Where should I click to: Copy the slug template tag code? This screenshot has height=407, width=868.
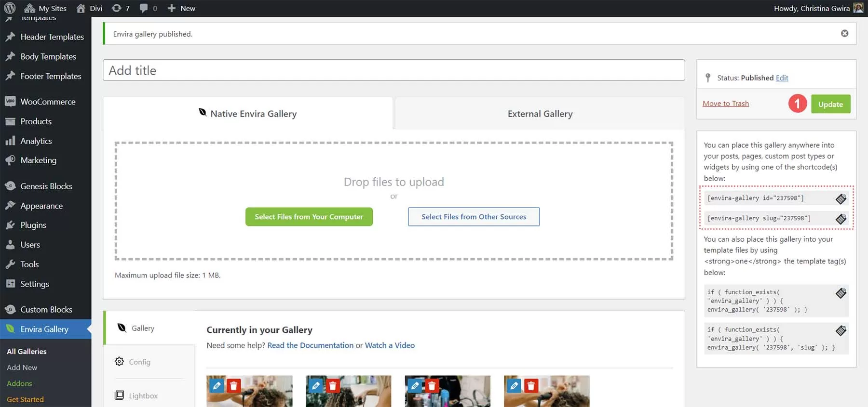841,330
